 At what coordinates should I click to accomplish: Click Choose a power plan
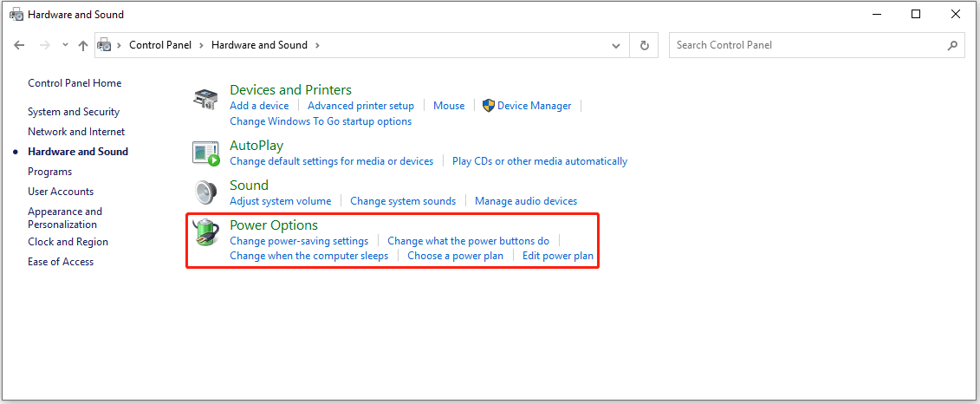click(456, 256)
